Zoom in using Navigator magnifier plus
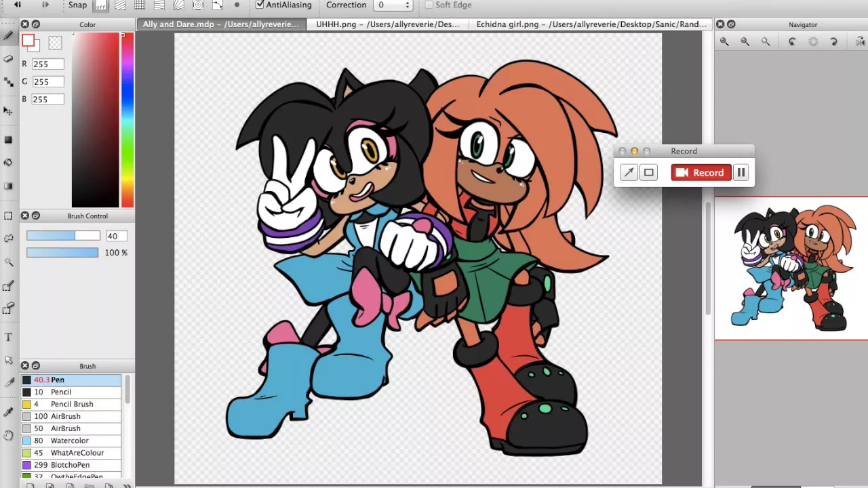Image resolution: width=868 pixels, height=488 pixels. (x=724, y=42)
